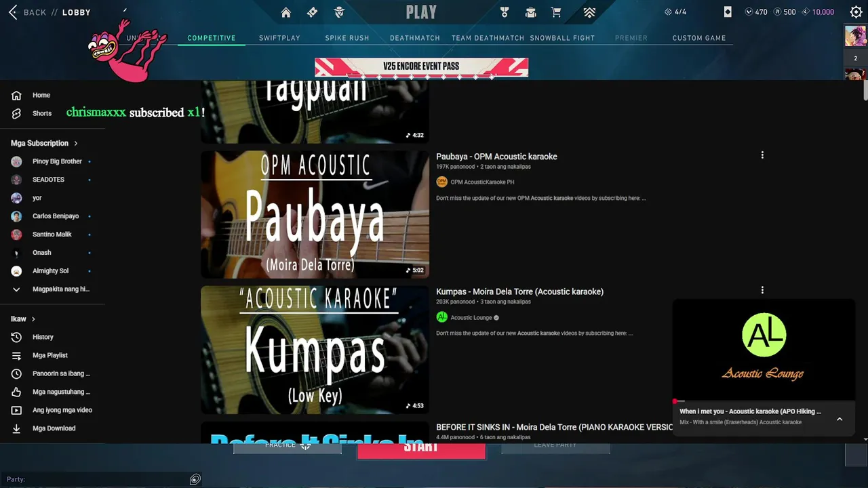
Task: Click the back arrow to leave the lobby
Action: [x=13, y=12]
